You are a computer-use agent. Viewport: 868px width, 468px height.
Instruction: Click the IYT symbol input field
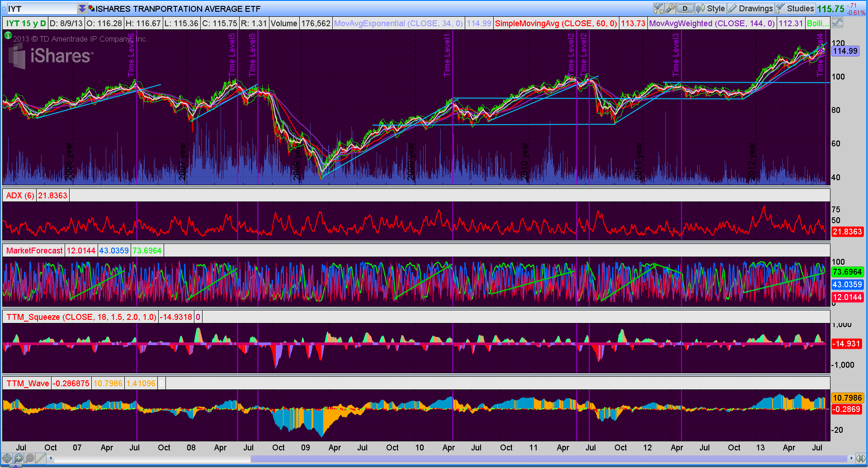click(x=42, y=9)
